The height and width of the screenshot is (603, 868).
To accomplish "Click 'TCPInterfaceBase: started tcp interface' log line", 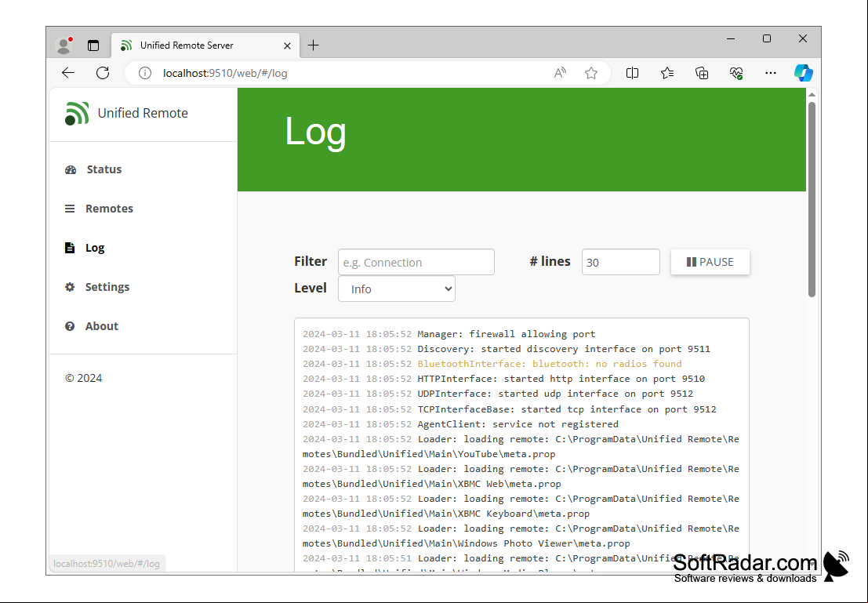I will point(510,409).
